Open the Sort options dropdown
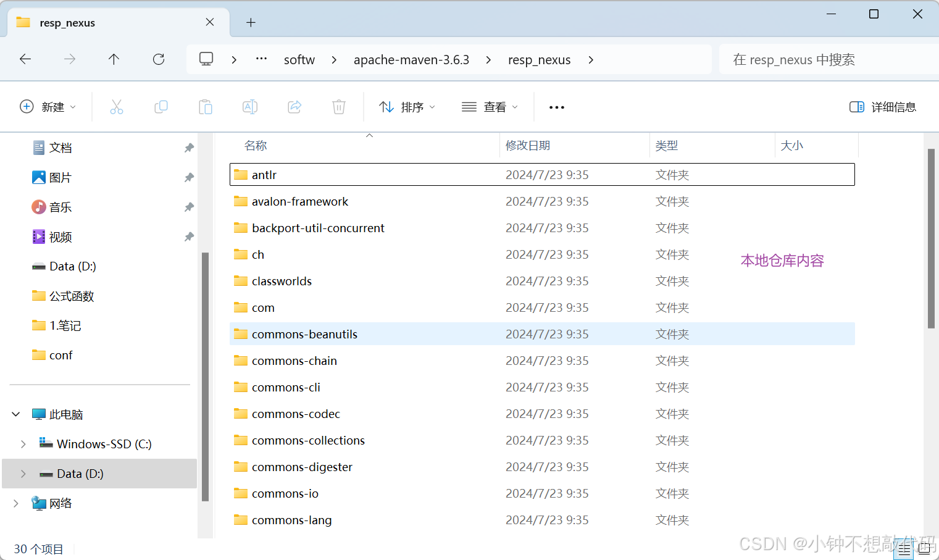The width and height of the screenshot is (939, 560). pos(407,107)
